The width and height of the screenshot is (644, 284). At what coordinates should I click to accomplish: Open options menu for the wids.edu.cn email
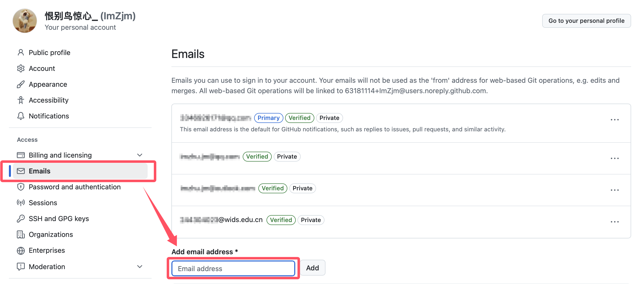(615, 222)
